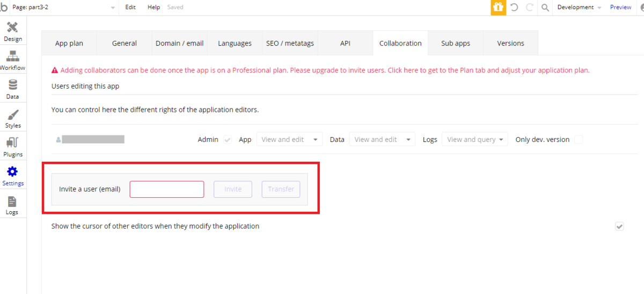Viewport: 644px width, 294px height.
Task: Enable Only dev. version checkbox
Action: (x=578, y=140)
